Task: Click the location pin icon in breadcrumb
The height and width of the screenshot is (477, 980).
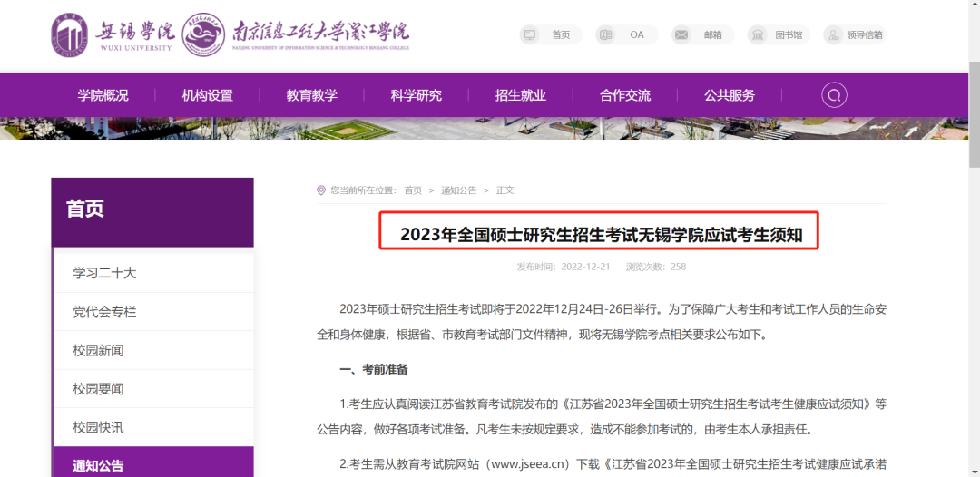Action: [x=321, y=190]
